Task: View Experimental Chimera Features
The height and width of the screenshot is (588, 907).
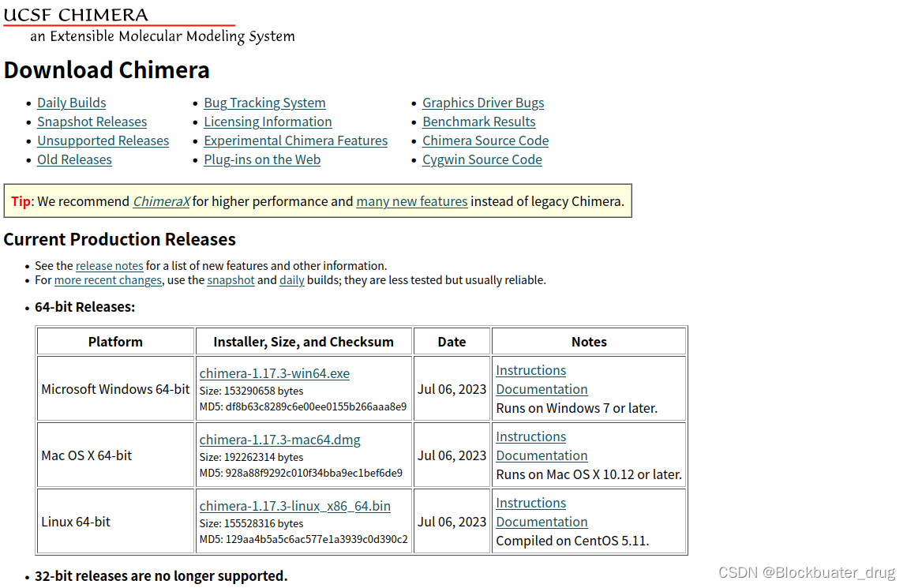Action: pos(295,141)
